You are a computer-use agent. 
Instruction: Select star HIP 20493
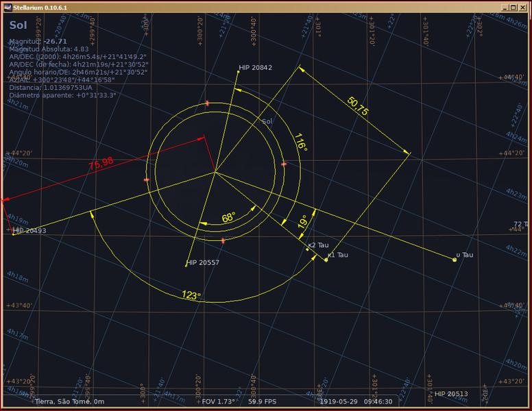pyautogui.click(x=14, y=235)
